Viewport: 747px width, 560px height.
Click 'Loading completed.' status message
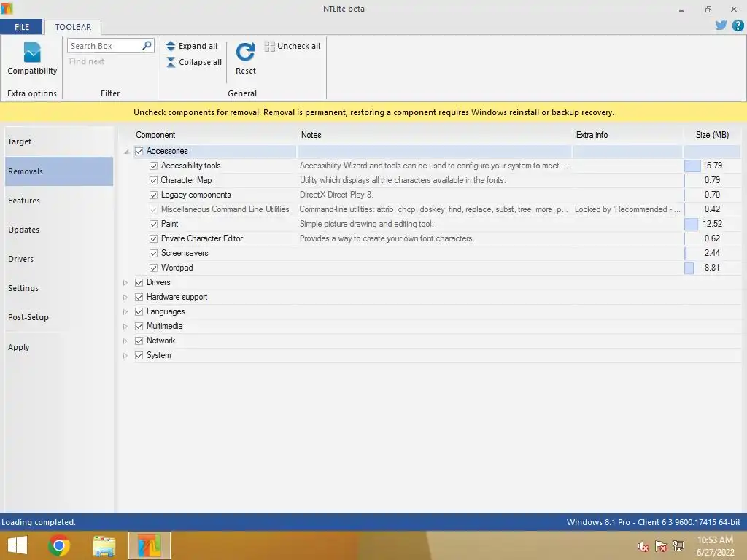click(39, 522)
